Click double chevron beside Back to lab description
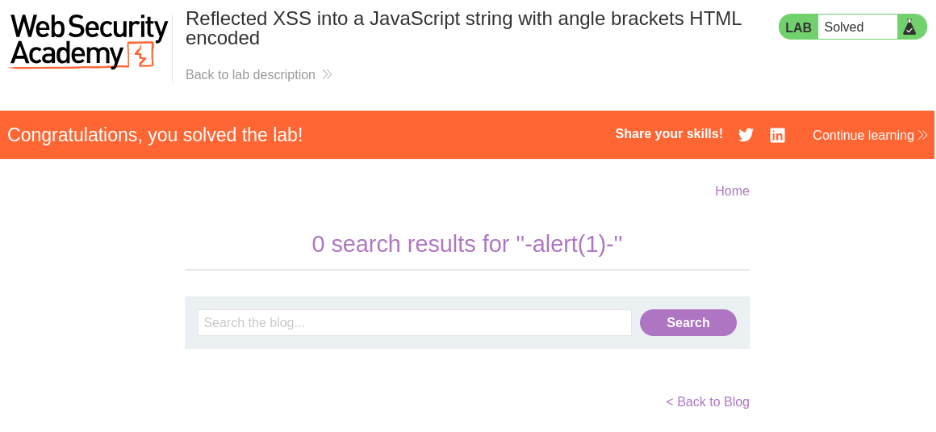Image resolution: width=936 pixels, height=432 pixels. coord(327,75)
